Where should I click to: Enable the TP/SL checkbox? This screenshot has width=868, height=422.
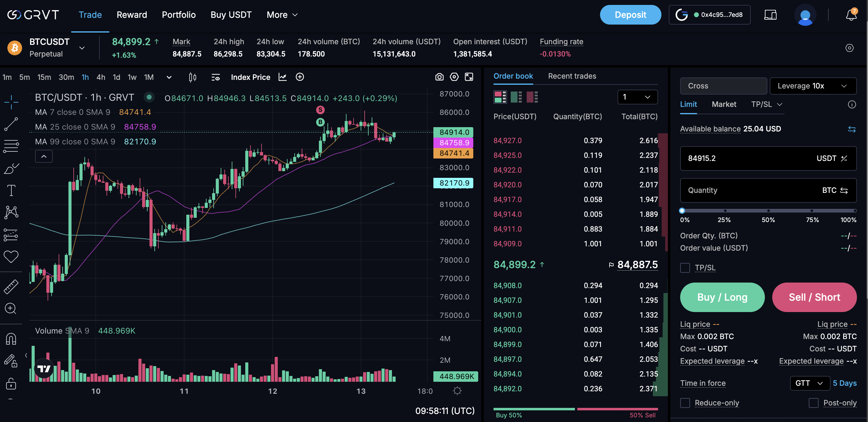(x=685, y=268)
